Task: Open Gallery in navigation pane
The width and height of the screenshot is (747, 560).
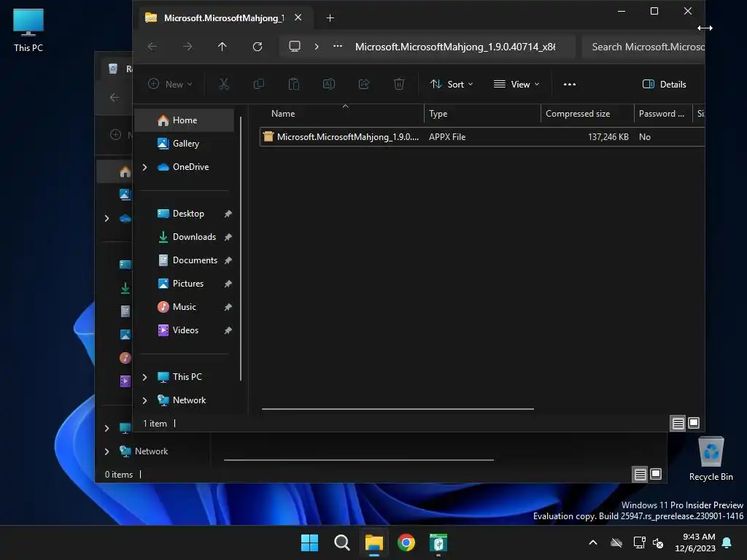Action: 186,144
